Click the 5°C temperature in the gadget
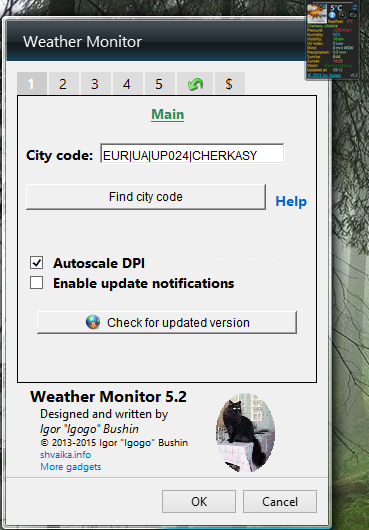369x530 pixels. click(x=336, y=7)
